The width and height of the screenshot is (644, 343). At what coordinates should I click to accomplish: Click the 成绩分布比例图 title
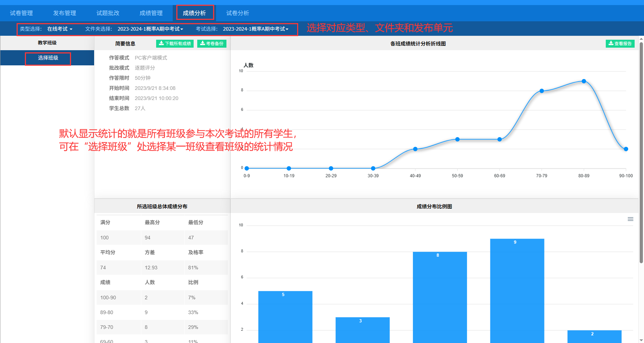tap(434, 207)
